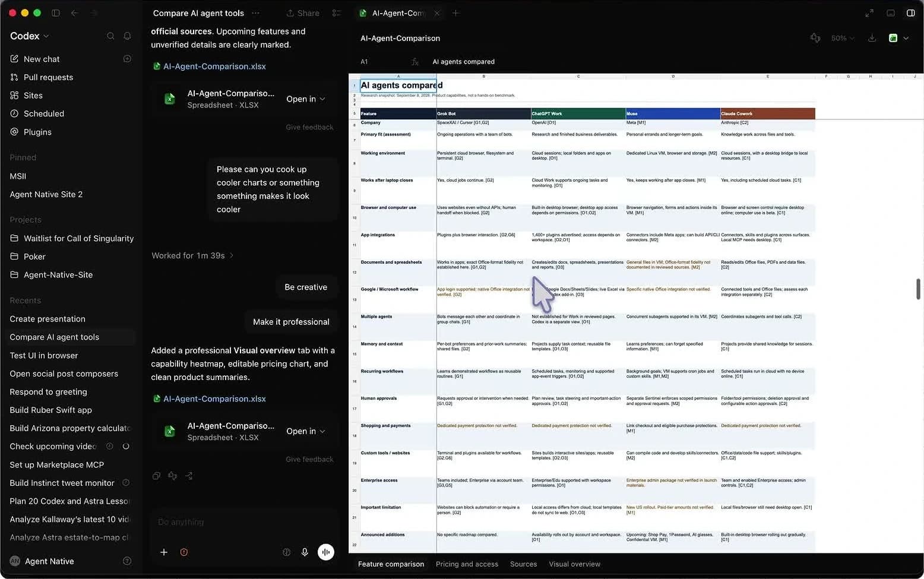Open the pinned MSII chat
Image resolution: width=924 pixels, height=579 pixels.
coord(18,176)
